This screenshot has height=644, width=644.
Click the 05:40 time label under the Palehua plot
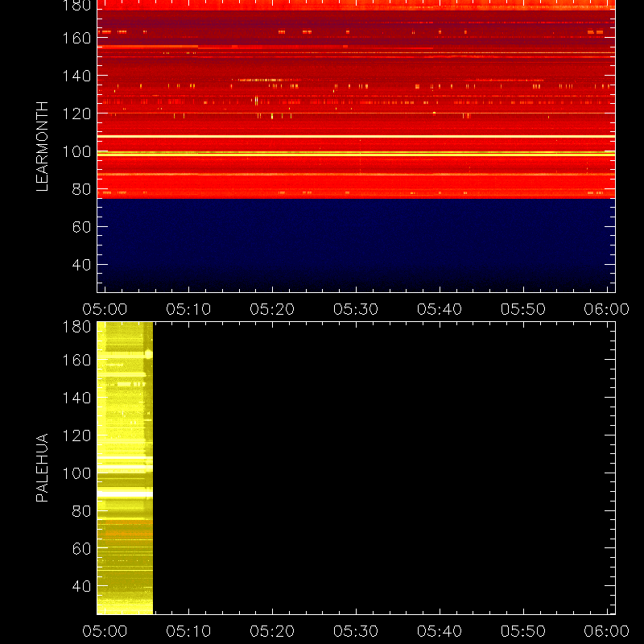(x=440, y=631)
